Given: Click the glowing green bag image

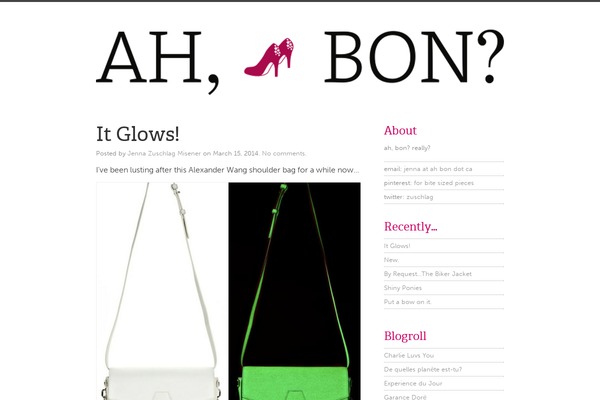Looking at the screenshot, I should click(294, 291).
